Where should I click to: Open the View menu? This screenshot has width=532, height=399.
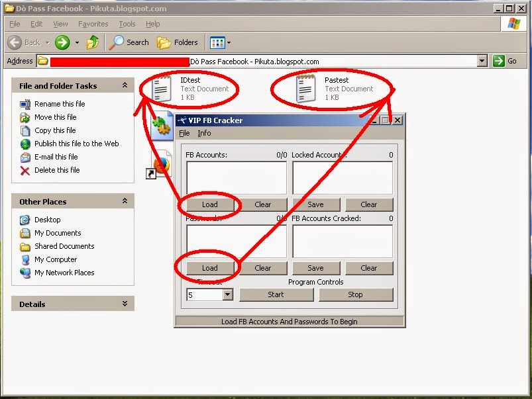click(60, 24)
